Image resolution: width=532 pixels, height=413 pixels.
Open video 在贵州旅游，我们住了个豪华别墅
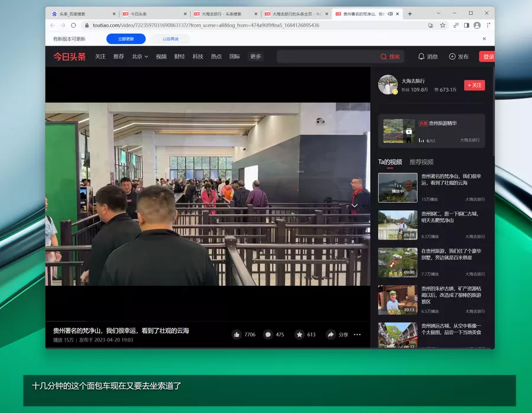[x=451, y=254]
